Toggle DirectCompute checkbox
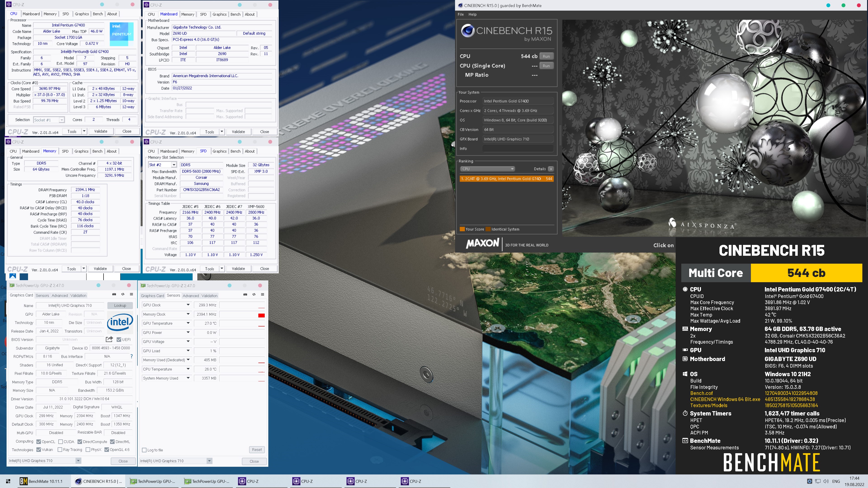Screen dimensions: 868x488 point(80,441)
